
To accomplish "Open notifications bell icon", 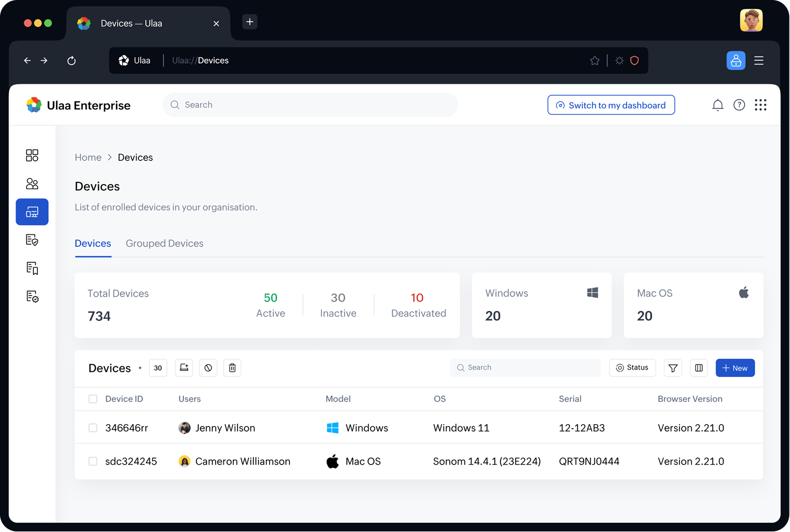I will 718,105.
